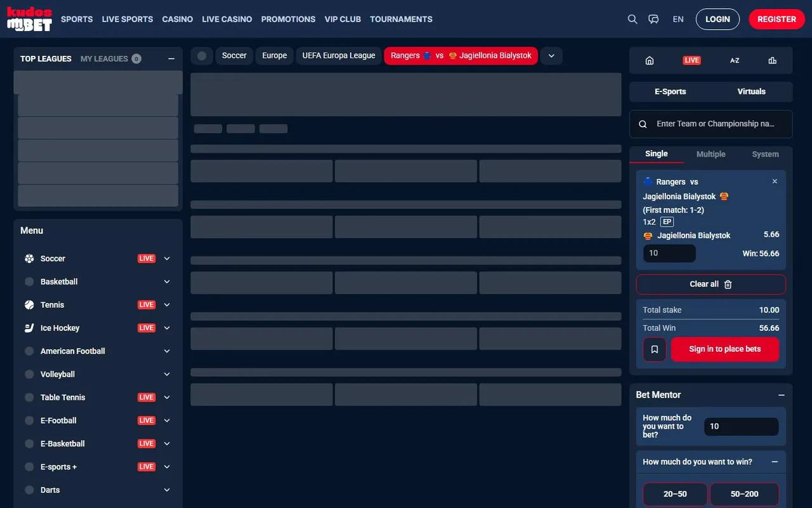This screenshot has width=812, height=508.
Task: Focus the bet slip stake field
Action: [669, 253]
